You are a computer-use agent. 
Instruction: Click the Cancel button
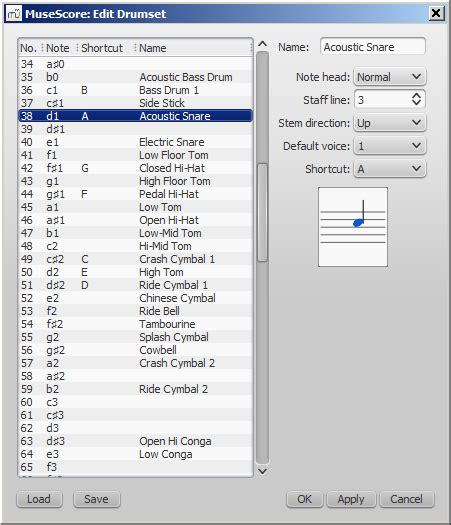click(406, 499)
